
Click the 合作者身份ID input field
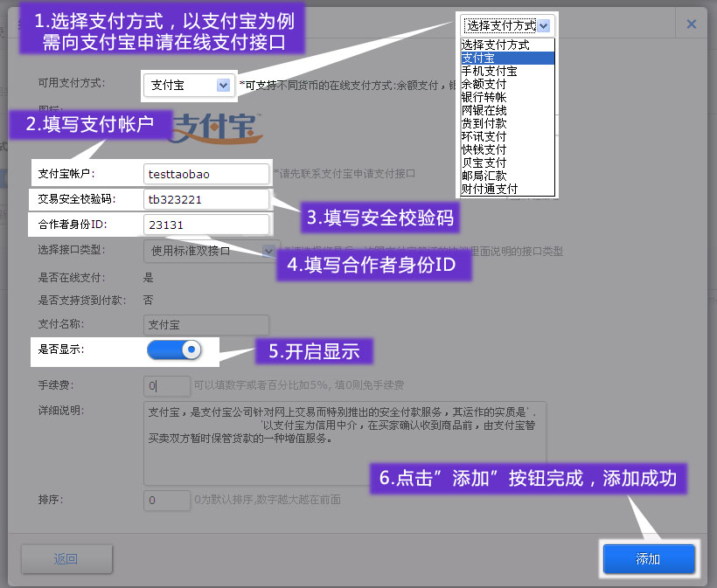click(x=206, y=225)
